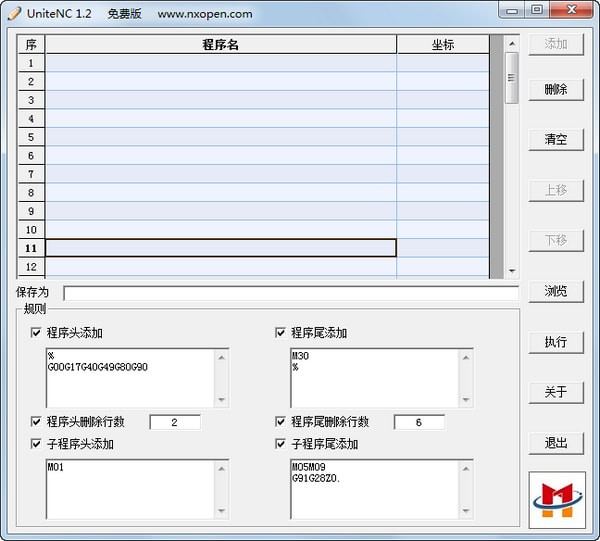Exit the app via 退出 button
The image size is (600, 541).
click(556, 443)
